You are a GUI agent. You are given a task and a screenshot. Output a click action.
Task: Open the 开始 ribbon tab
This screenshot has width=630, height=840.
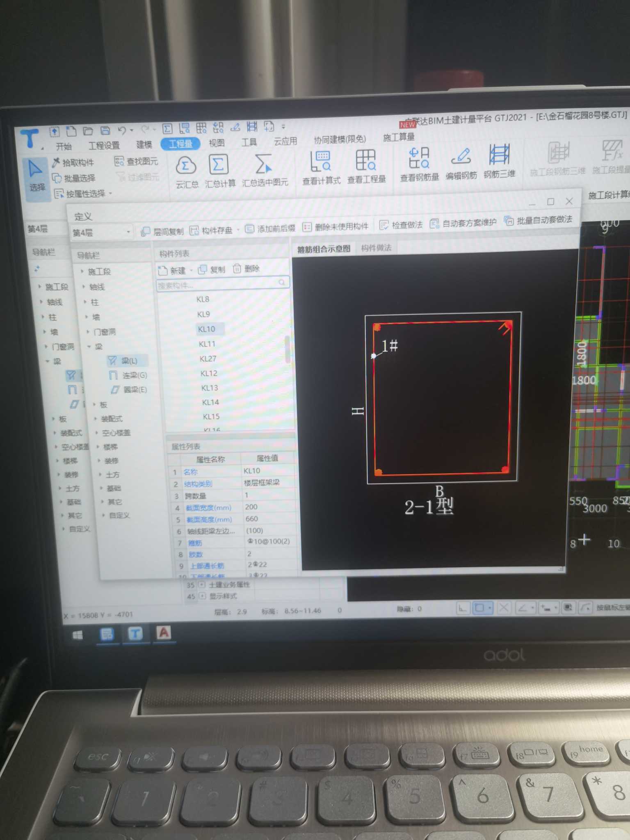[64, 146]
